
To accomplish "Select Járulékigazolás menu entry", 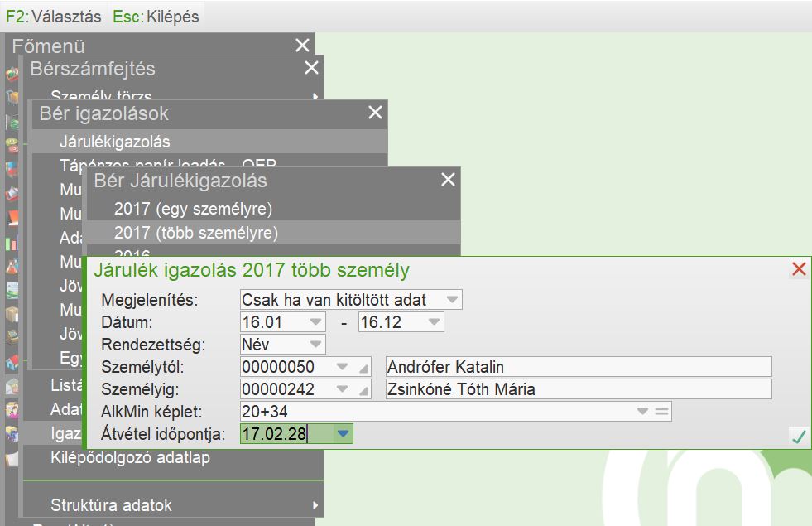I will (x=209, y=141).
